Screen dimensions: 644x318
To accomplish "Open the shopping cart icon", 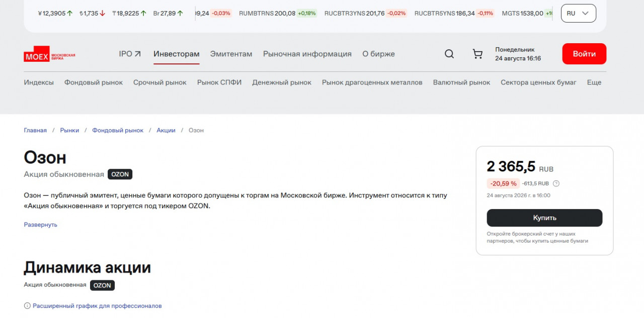I will [477, 54].
